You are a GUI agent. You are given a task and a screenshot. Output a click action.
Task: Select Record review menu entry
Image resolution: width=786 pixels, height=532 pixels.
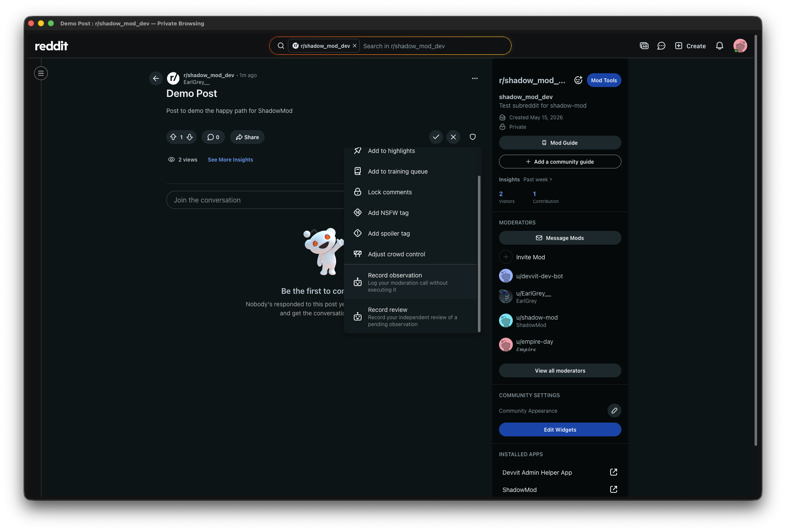(x=410, y=317)
